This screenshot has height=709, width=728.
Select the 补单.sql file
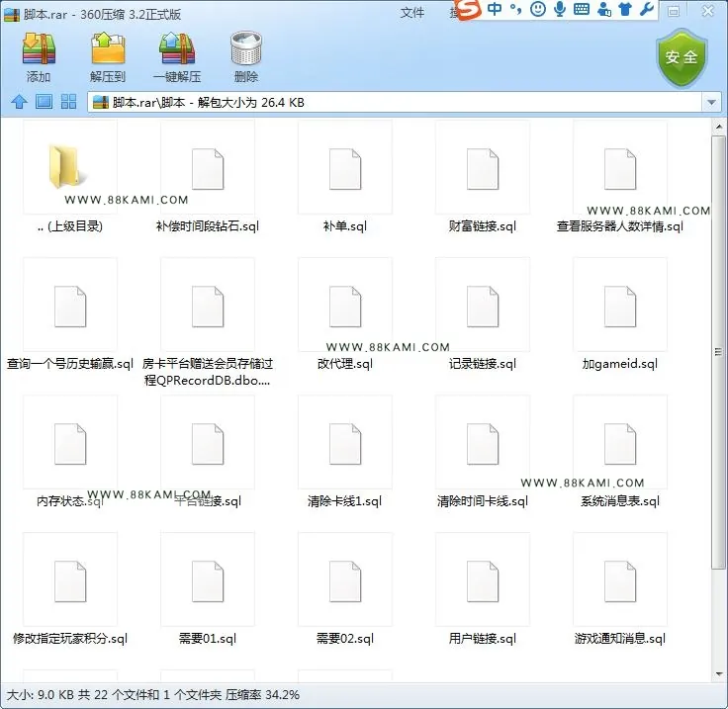coord(345,178)
